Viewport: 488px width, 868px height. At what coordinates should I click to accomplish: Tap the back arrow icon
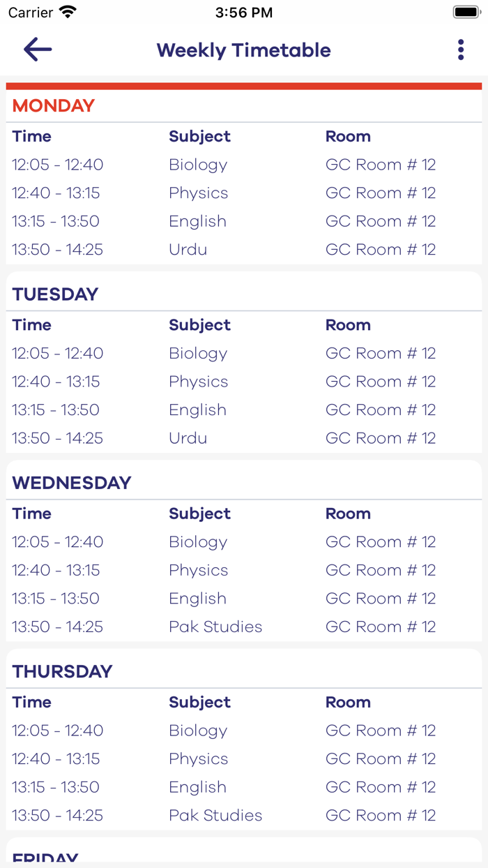[38, 50]
